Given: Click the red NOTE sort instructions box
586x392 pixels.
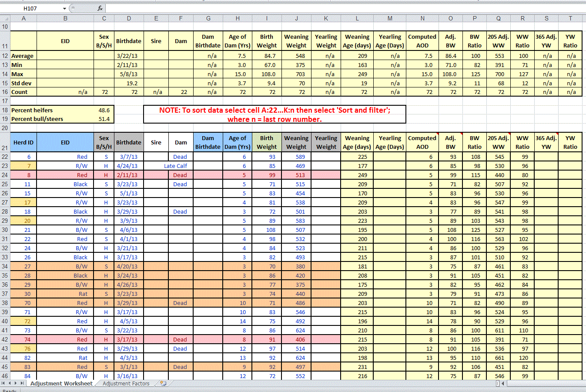Looking at the screenshot, I should [275, 115].
